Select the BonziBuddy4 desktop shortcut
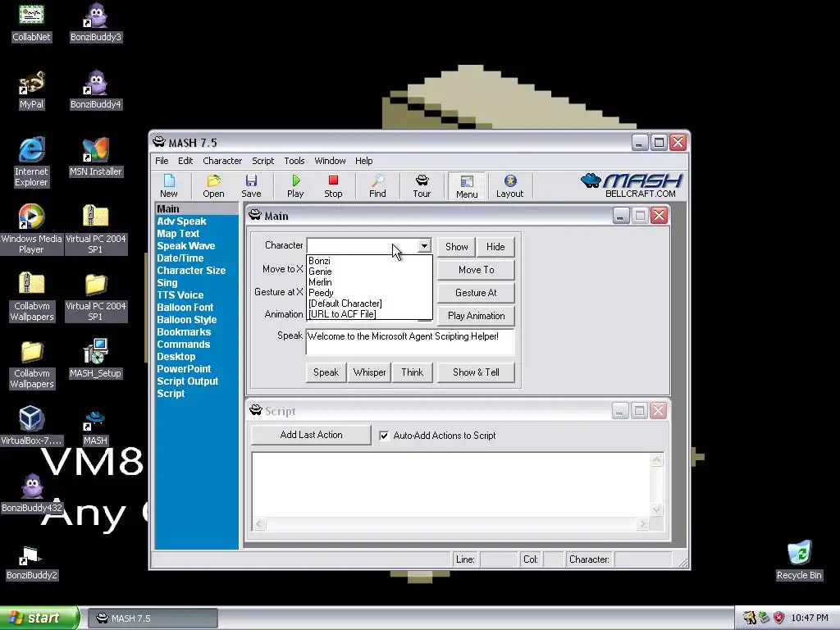The image size is (840, 630). pos(96,89)
